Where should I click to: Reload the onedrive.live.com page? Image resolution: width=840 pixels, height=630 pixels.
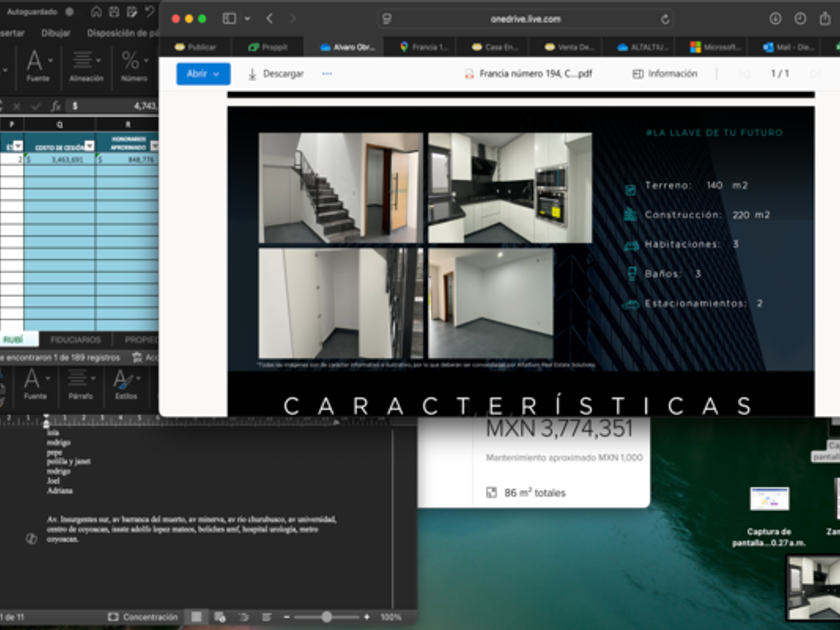click(665, 19)
